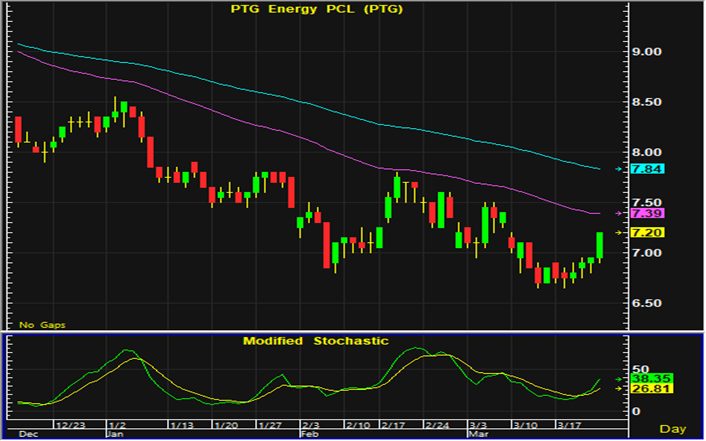Click the 2/17 date axis label
This screenshot has height=441, width=706.
[393, 425]
